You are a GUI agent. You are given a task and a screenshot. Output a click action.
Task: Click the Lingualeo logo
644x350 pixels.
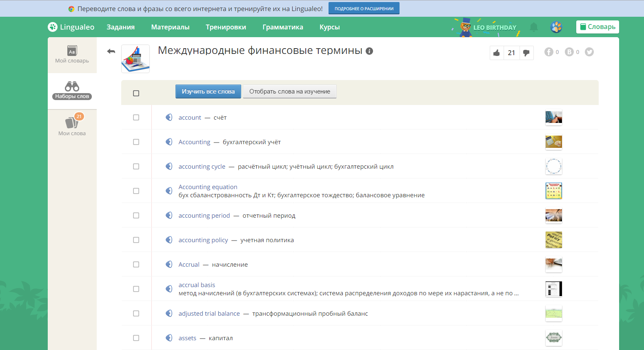point(71,27)
